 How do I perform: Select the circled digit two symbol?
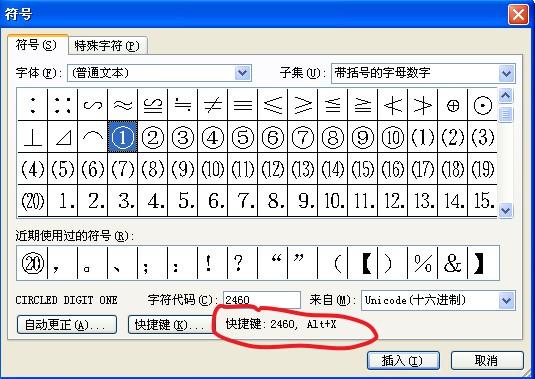153,137
